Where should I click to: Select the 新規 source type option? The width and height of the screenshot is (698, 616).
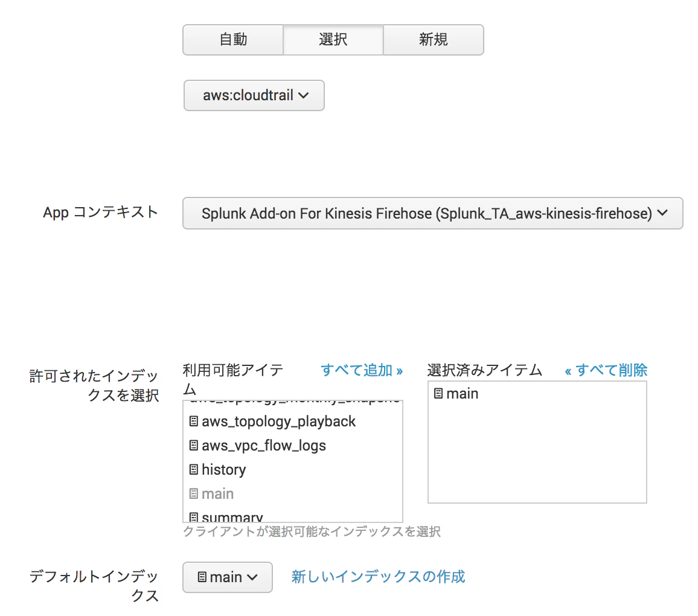433,40
